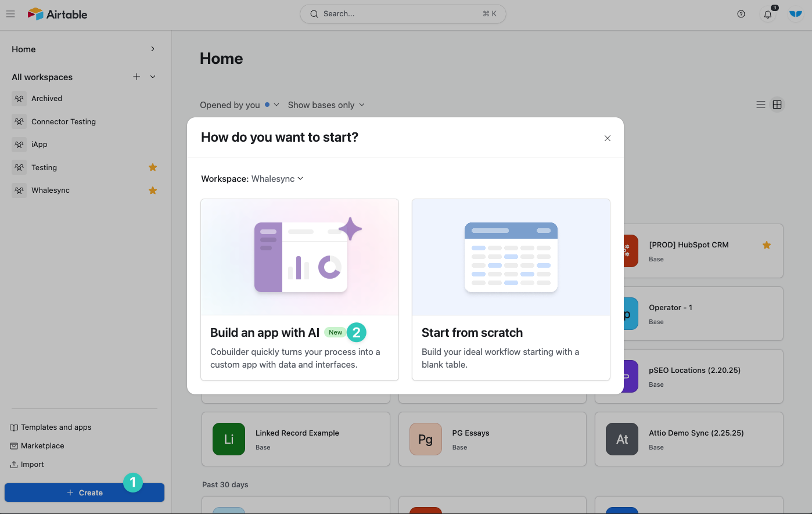Viewport: 812px width, 514px height.
Task: Click the Create button
Action: [x=84, y=492]
